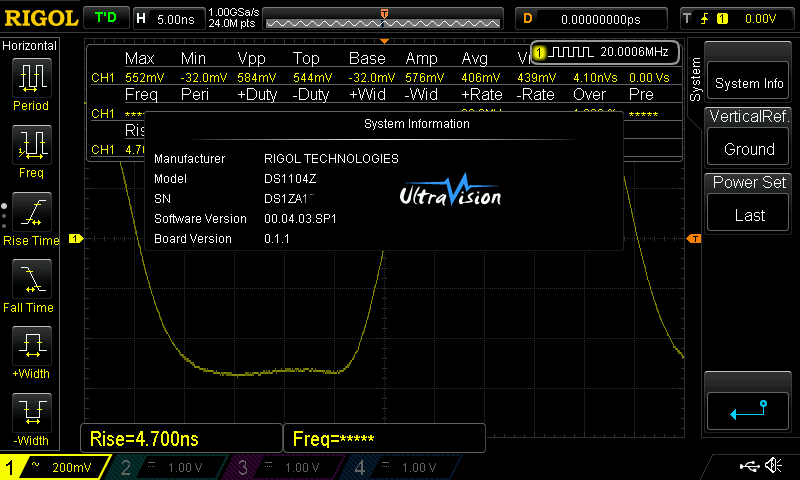Click the Avg value 406mV

[481, 78]
